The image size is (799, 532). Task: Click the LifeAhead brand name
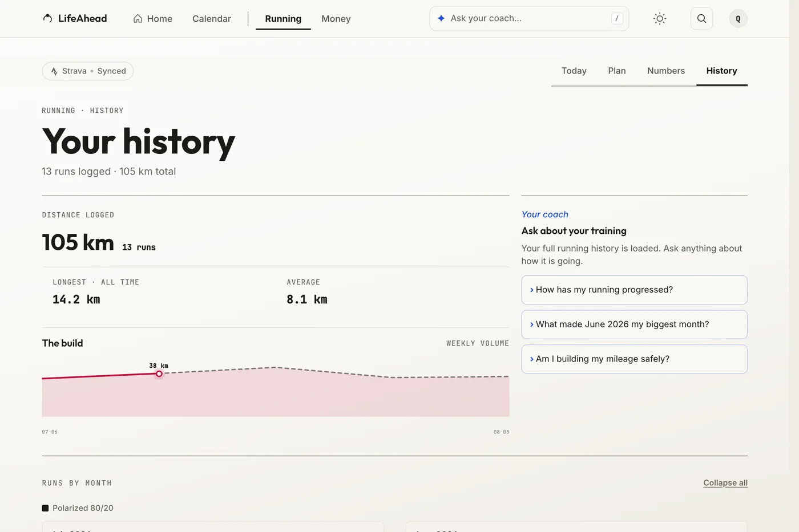pos(83,18)
